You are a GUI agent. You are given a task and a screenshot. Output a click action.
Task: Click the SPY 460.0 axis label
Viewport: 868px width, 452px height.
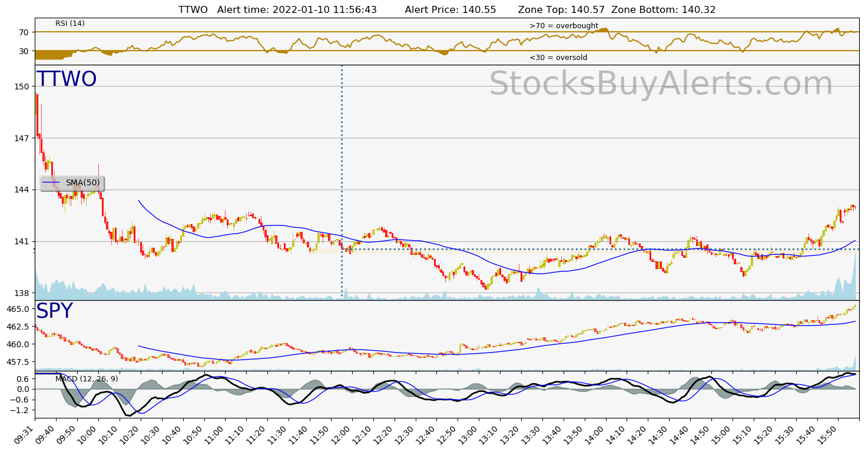pyautogui.click(x=18, y=344)
